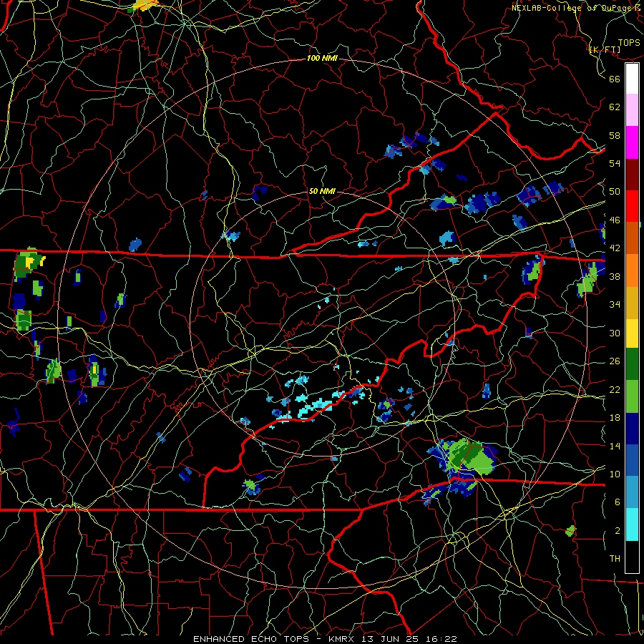
Task: Click the light pink swatch beside label 62
Action: coord(632,109)
